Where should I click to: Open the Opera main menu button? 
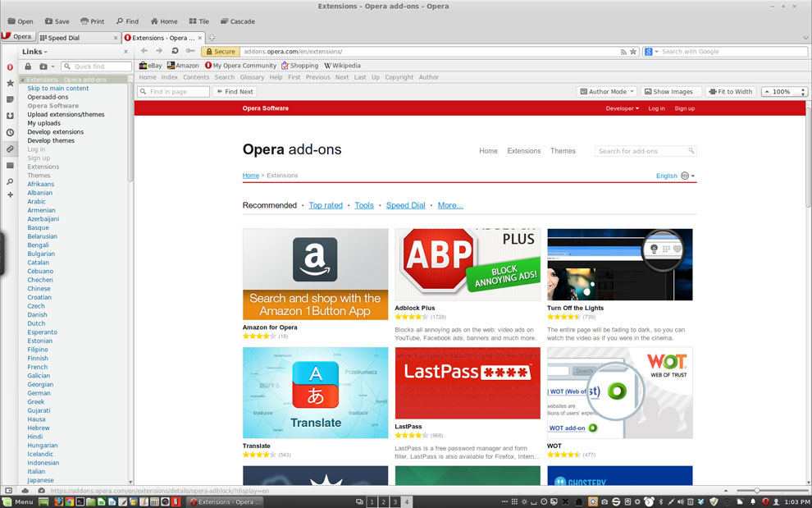tap(18, 36)
